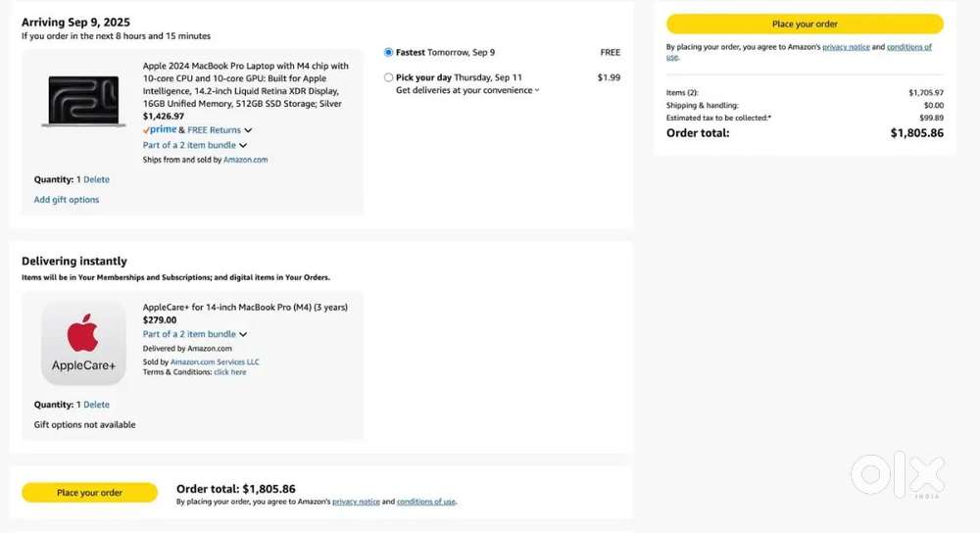The width and height of the screenshot is (980, 533).
Task: Open the MacBook Pro product title
Action: [x=246, y=84]
